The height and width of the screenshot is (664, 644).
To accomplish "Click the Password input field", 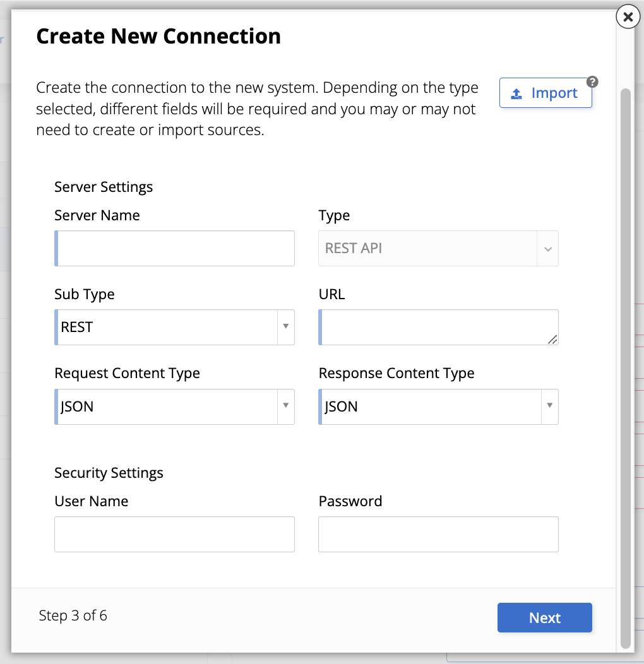I will pyautogui.click(x=438, y=534).
